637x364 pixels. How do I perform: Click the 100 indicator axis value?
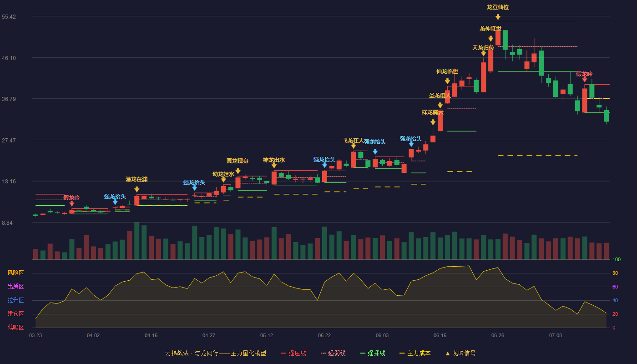tap(617, 259)
